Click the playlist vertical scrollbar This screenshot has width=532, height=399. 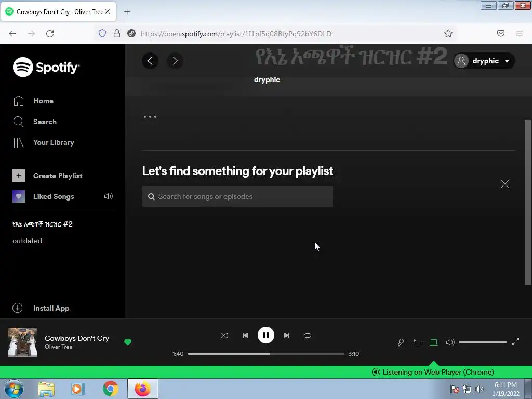pos(528,202)
